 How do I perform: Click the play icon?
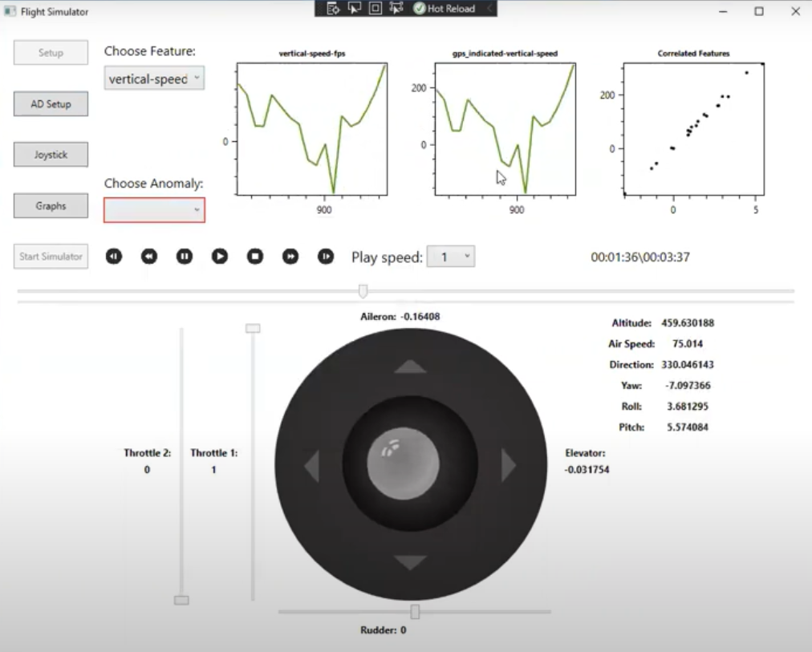tap(220, 256)
